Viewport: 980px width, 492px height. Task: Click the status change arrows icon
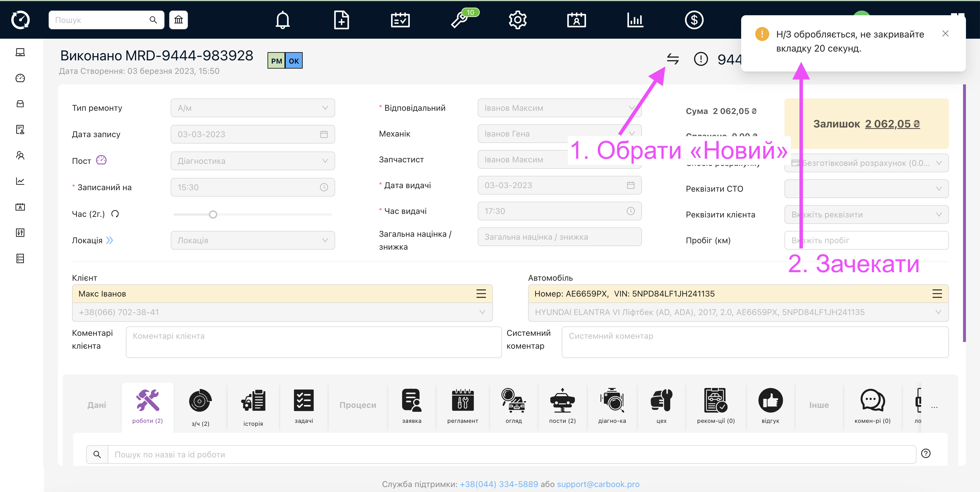(x=673, y=59)
